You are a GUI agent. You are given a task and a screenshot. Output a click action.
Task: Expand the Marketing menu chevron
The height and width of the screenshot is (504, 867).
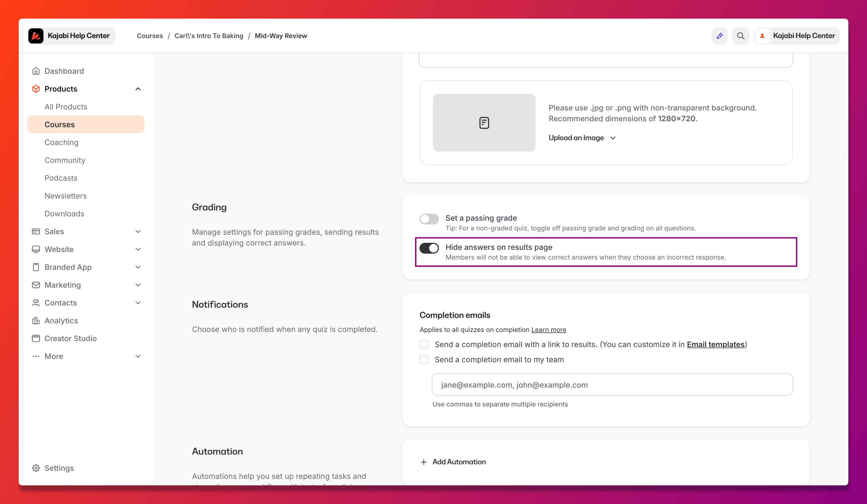click(x=138, y=285)
